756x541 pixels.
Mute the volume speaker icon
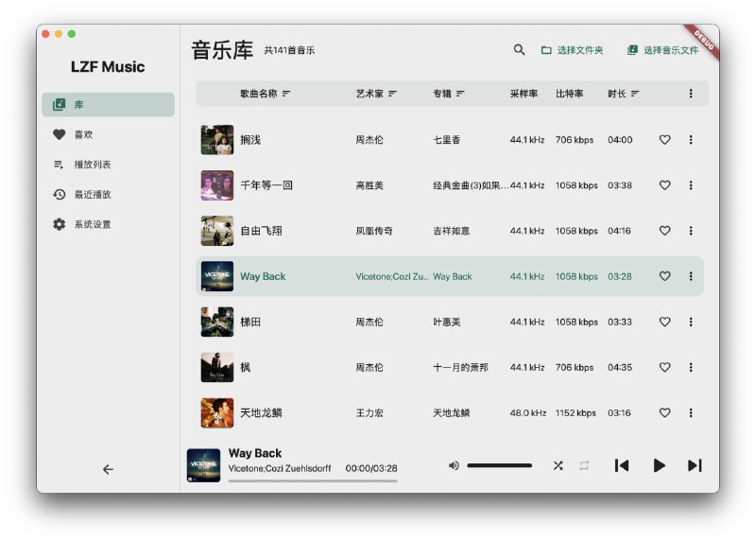coord(454,465)
